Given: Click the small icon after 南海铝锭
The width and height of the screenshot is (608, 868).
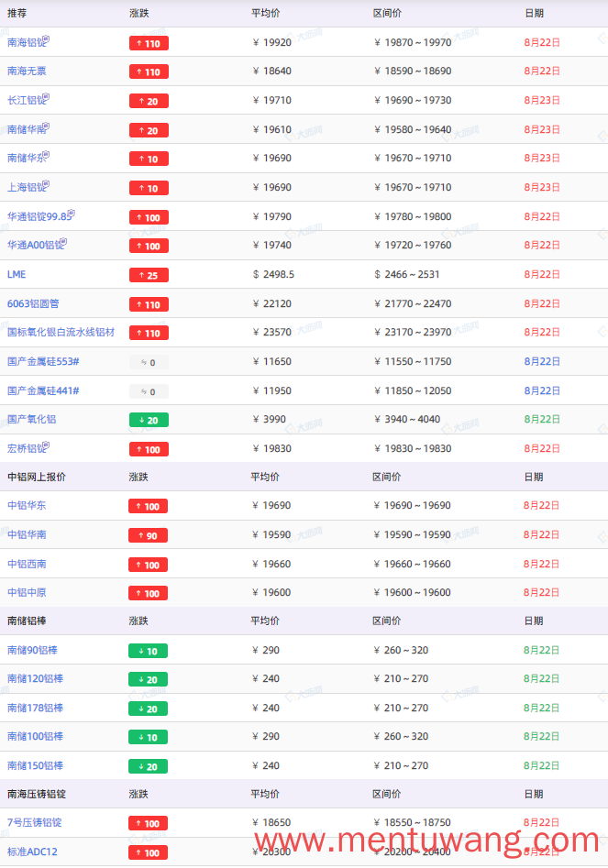Looking at the screenshot, I should click(x=46, y=38).
